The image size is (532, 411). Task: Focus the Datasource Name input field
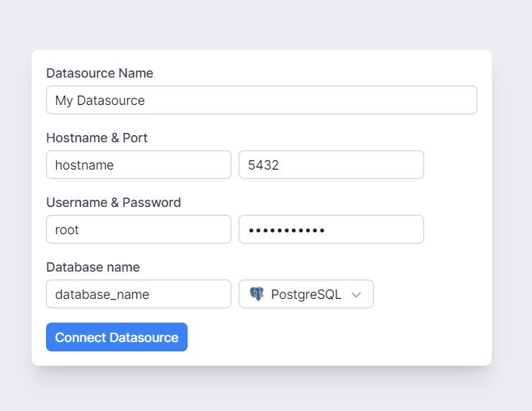(261, 100)
